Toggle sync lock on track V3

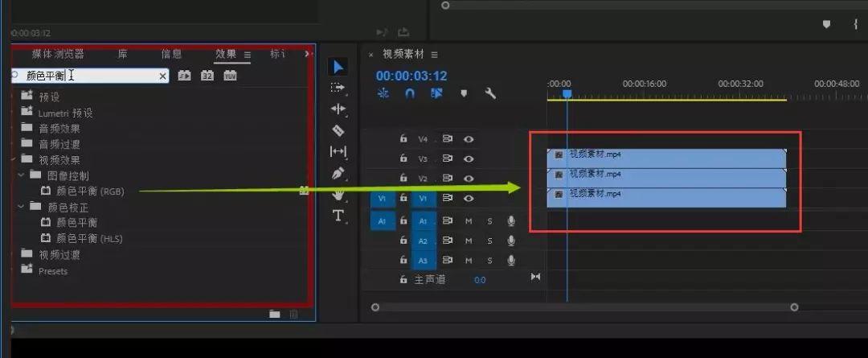pyautogui.click(x=448, y=158)
